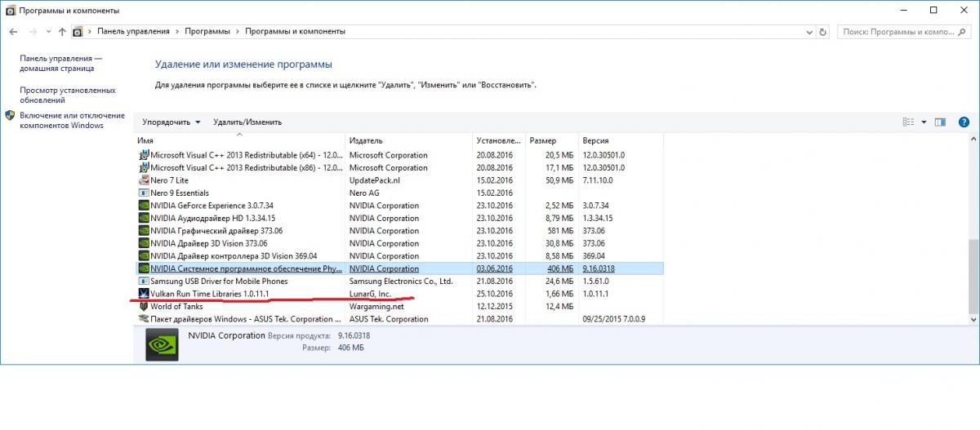Click the Vulkan Run Time Libraries icon
The image size is (980, 430).
pos(144,294)
